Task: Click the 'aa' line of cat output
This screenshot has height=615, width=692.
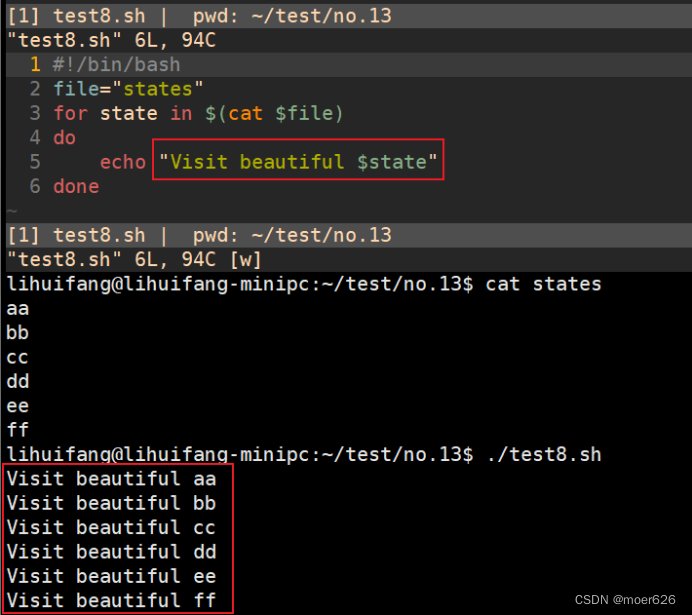Action: coord(18,308)
